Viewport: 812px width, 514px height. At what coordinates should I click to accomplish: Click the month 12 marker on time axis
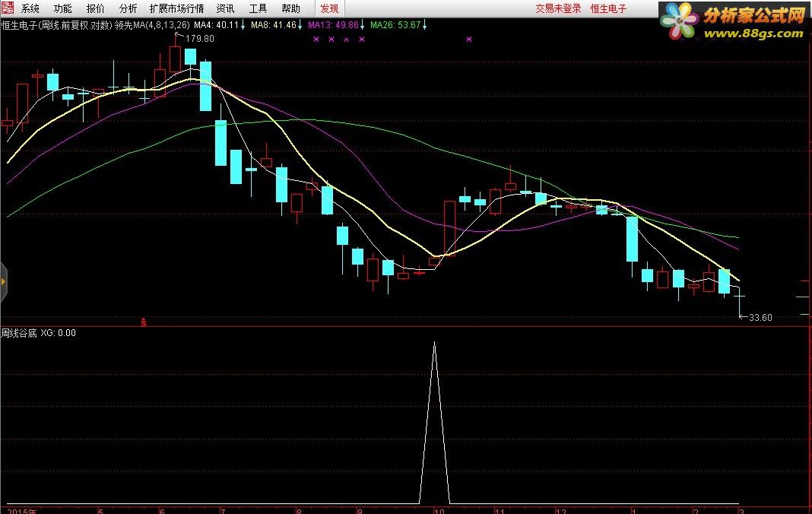coord(561,511)
